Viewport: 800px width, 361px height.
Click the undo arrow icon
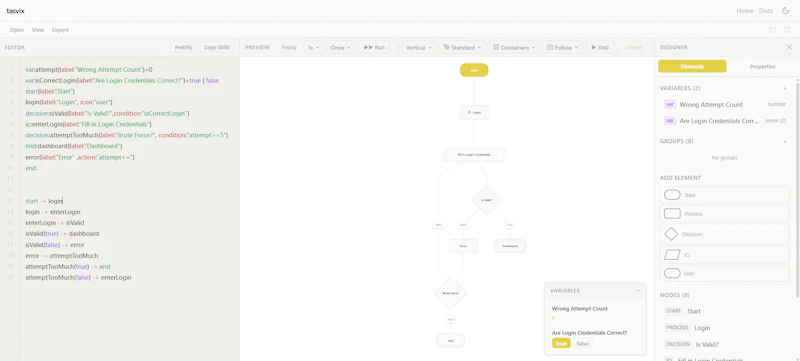[x=773, y=30]
